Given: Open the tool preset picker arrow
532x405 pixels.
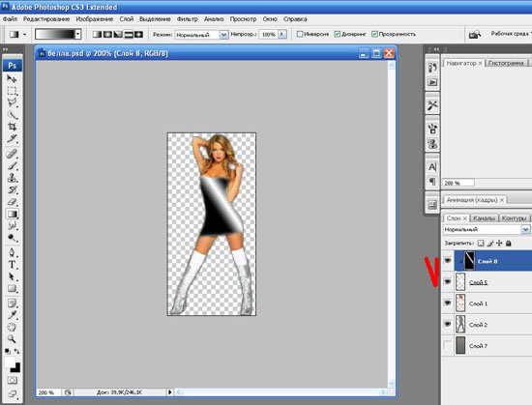Looking at the screenshot, I should [x=24, y=34].
